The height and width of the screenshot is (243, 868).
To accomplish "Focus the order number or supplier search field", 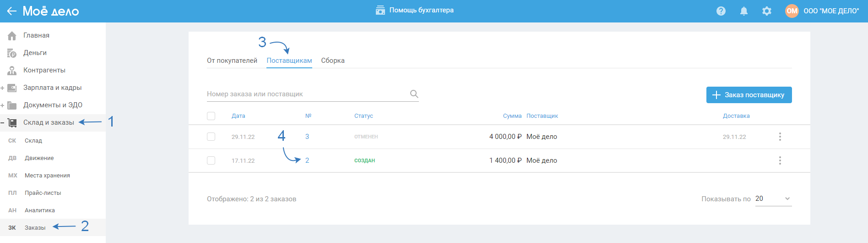I will [307, 94].
